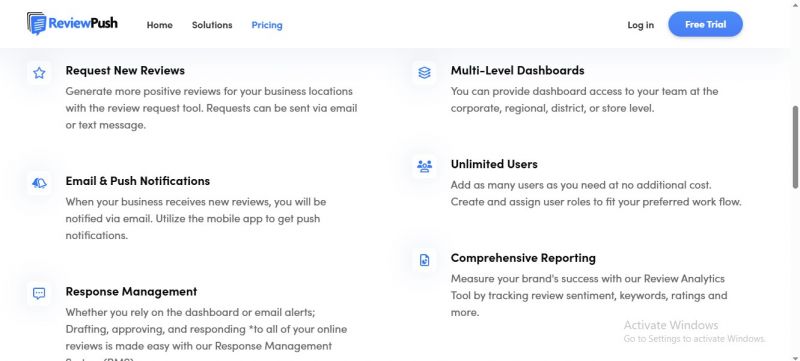Click the bell icon beside Email & Push Notifications
Image resolution: width=800 pixels, height=361 pixels.
[39, 183]
